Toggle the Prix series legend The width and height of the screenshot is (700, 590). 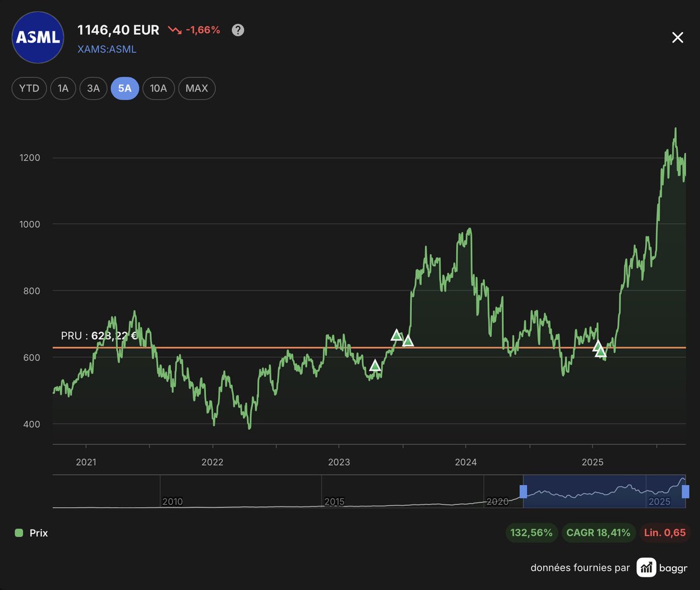point(32,533)
